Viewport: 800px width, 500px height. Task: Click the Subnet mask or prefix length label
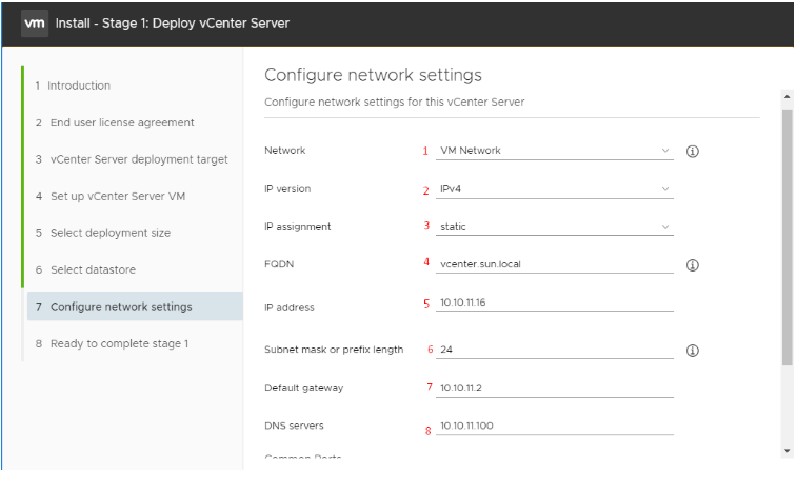coord(334,349)
